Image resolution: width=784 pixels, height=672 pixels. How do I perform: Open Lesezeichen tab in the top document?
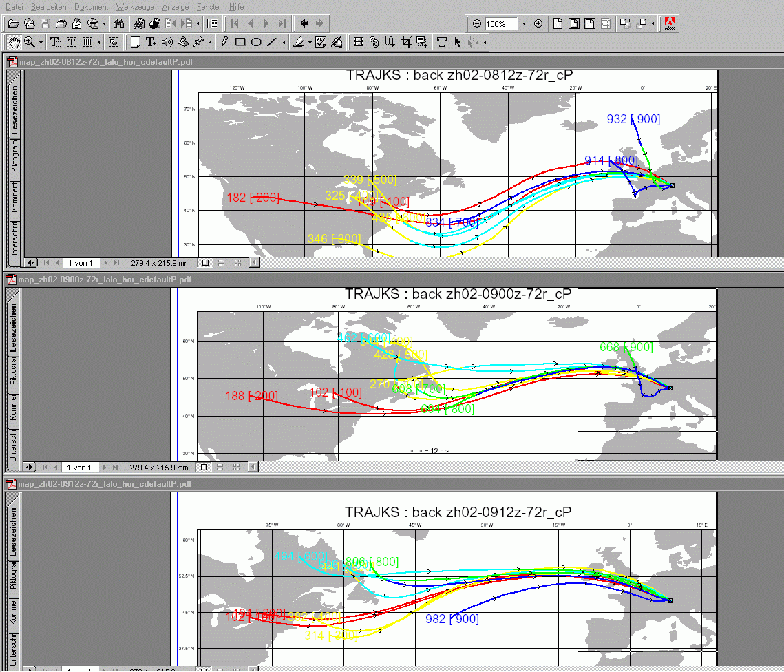(14, 110)
